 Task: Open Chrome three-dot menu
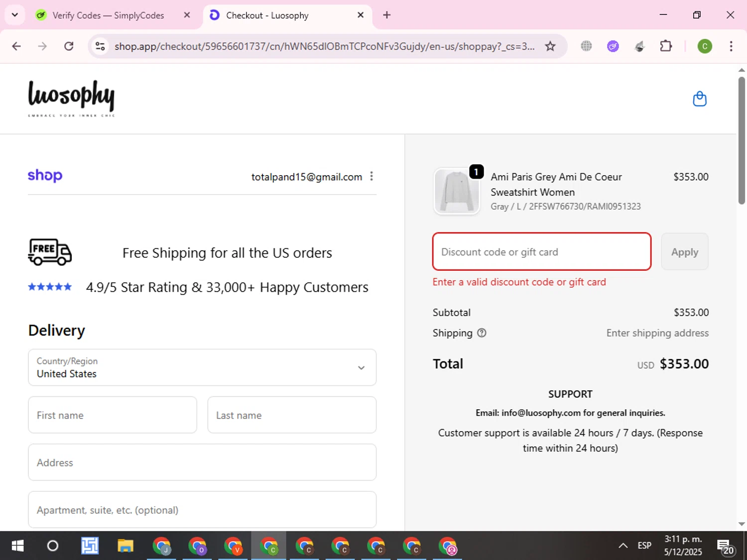731,46
